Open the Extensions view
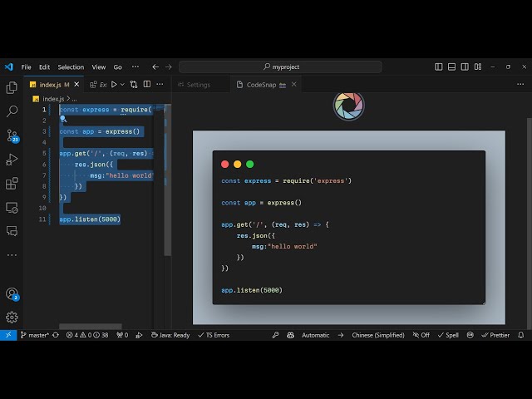Viewport: 532px width, 399px height. [12, 183]
